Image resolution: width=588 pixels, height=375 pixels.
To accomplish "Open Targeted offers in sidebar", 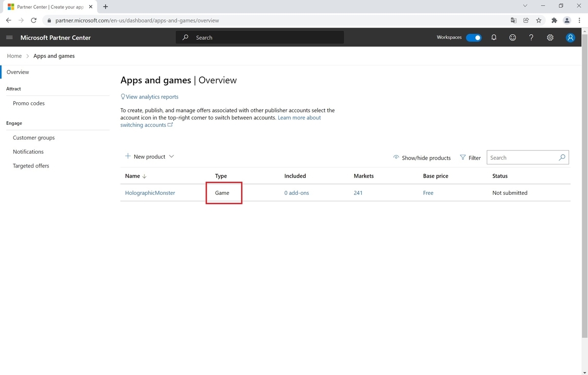I will [31, 166].
